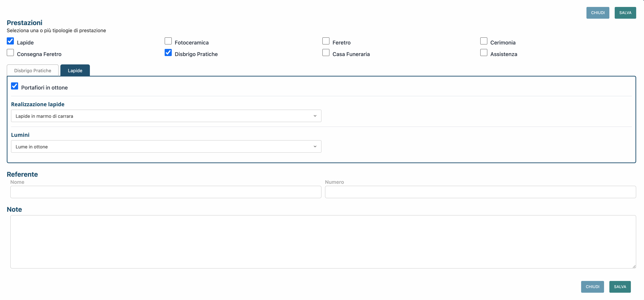Click the bottom CHIUDI button
The image size is (644, 300).
click(x=592, y=287)
